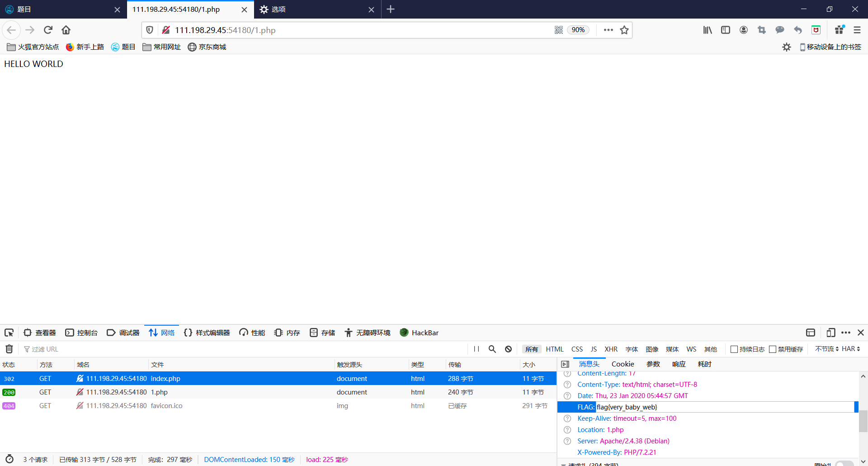The image size is (868, 466).
Task: Enable the 持续日志 checkbox
Action: pyautogui.click(x=734, y=349)
